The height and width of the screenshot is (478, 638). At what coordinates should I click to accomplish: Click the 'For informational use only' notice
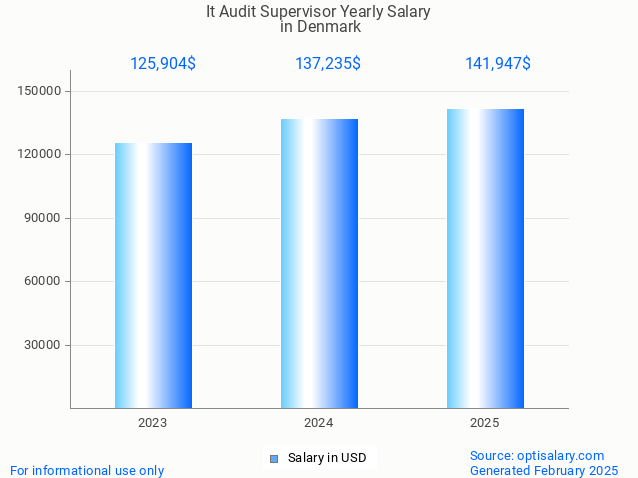coord(87,470)
